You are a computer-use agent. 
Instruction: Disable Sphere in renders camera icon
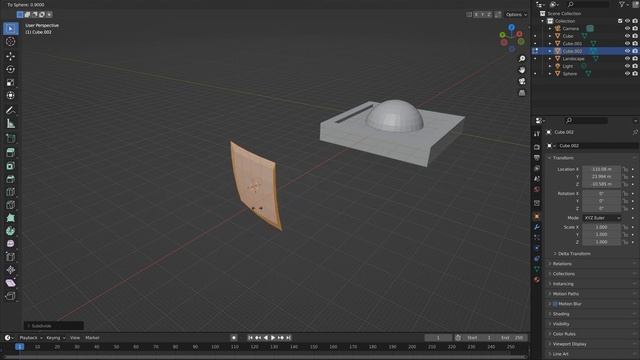pyautogui.click(x=635, y=73)
